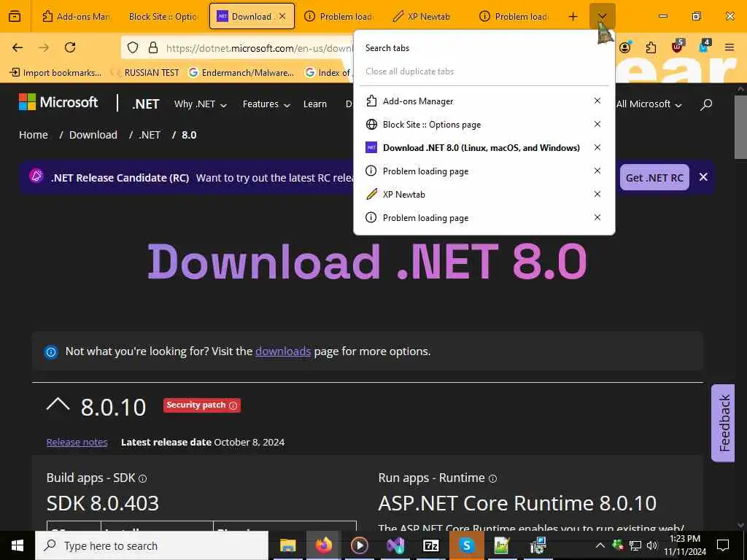The image size is (747, 560).
Task: Click the SDK info icon
Action: point(142,478)
